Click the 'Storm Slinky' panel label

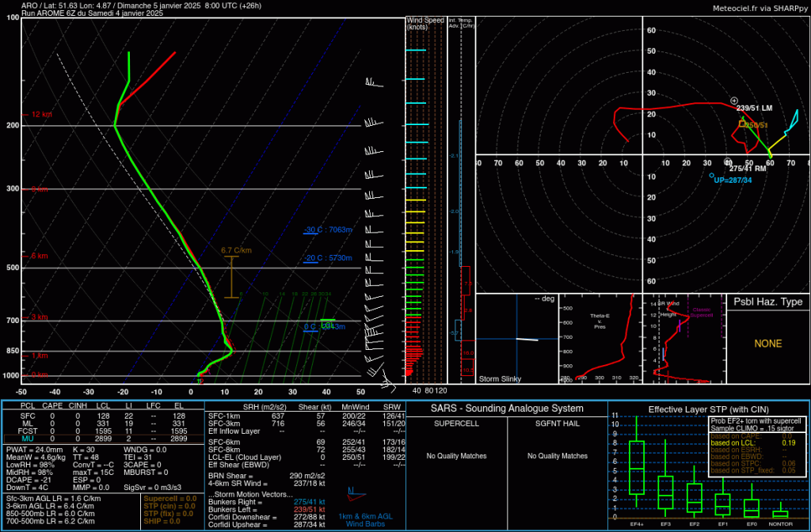pyautogui.click(x=500, y=379)
